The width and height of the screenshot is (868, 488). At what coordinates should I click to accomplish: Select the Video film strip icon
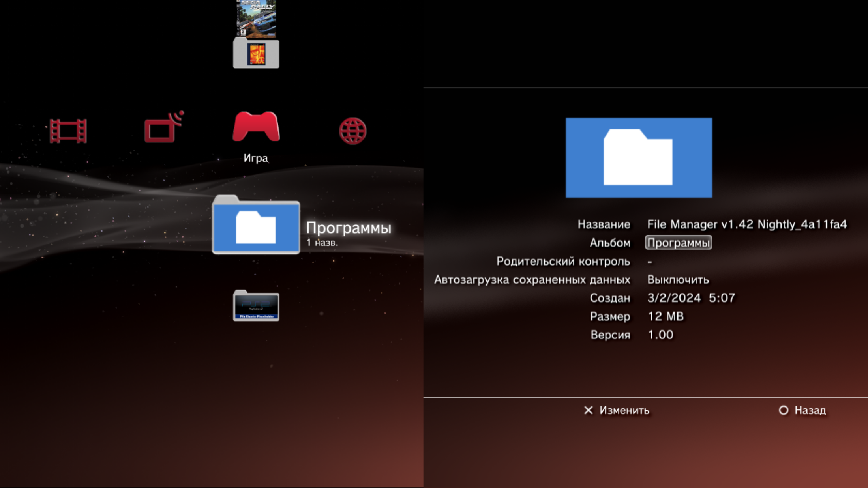click(68, 131)
